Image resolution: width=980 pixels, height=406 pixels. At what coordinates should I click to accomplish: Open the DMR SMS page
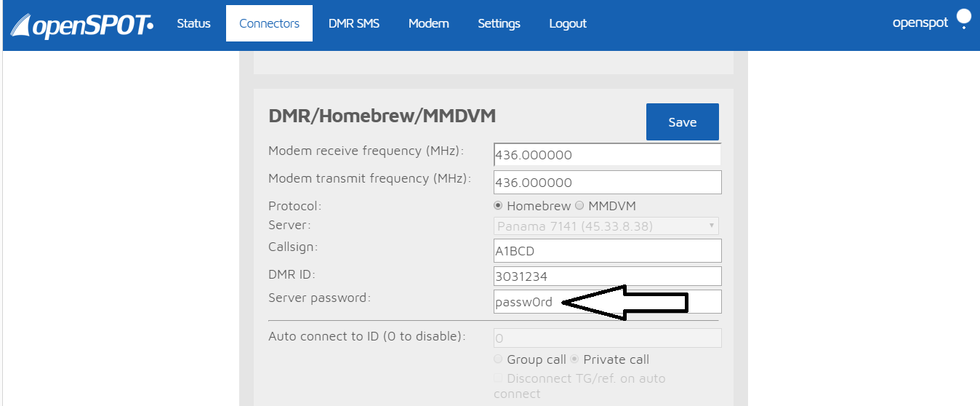coord(354,23)
